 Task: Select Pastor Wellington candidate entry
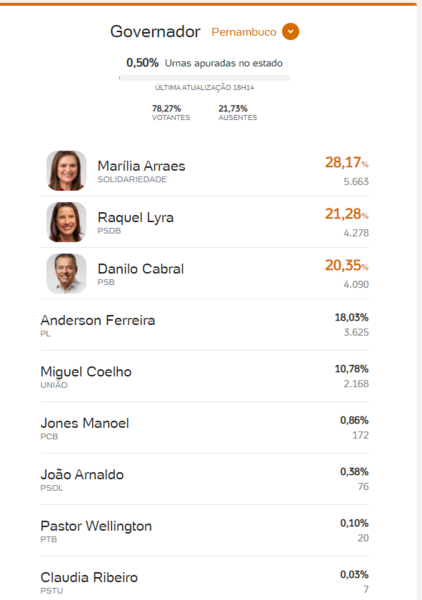point(205,530)
